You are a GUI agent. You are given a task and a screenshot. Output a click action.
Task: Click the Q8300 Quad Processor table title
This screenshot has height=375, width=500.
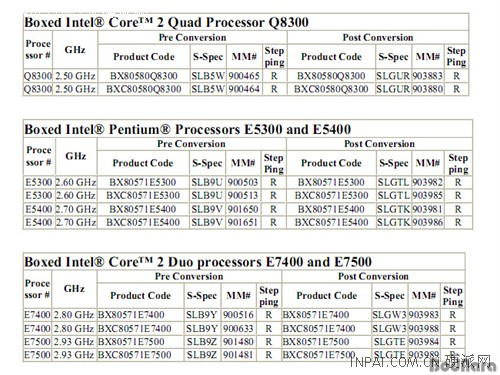pyautogui.click(x=166, y=22)
